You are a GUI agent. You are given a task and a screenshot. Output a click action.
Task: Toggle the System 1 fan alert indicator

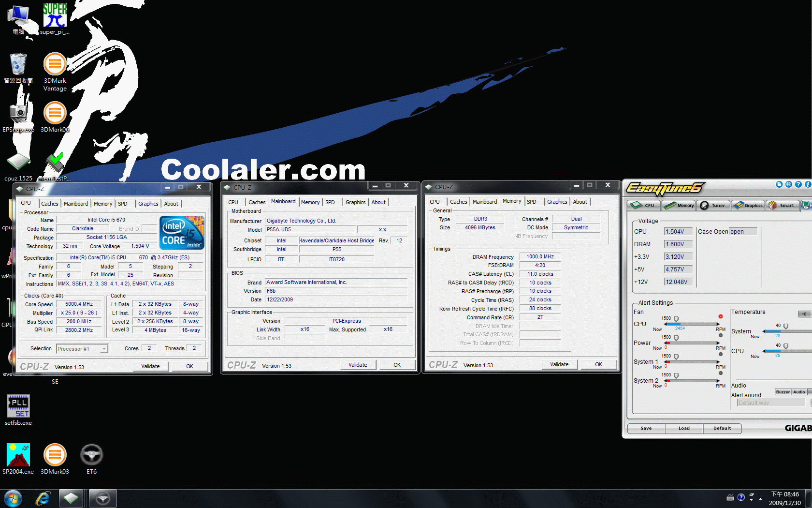[720, 354]
